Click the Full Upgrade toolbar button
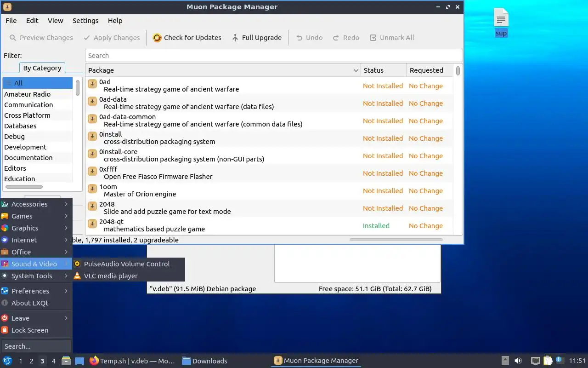The width and height of the screenshot is (588, 368). [x=256, y=38]
